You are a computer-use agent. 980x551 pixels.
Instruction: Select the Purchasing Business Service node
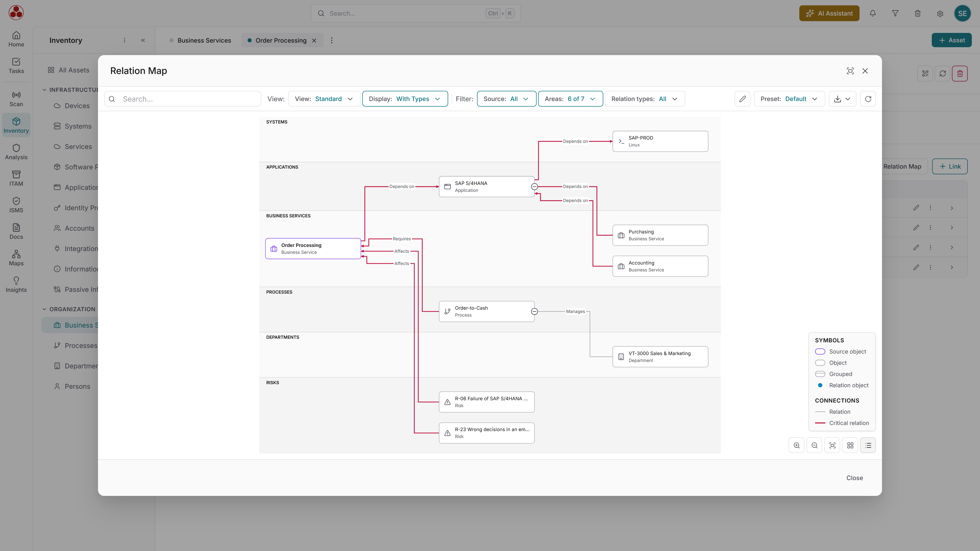(x=660, y=235)
